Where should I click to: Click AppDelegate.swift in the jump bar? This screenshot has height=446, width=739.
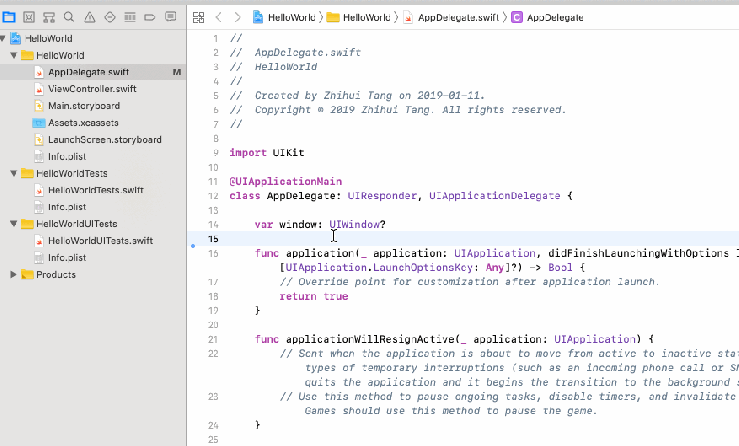pyautogui.click(x=452, y=17)
